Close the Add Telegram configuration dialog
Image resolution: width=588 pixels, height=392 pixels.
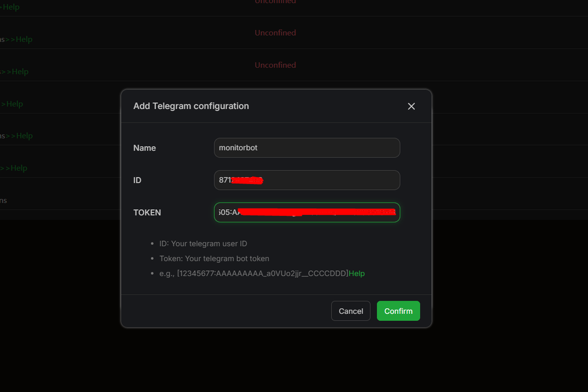[411, 106]
